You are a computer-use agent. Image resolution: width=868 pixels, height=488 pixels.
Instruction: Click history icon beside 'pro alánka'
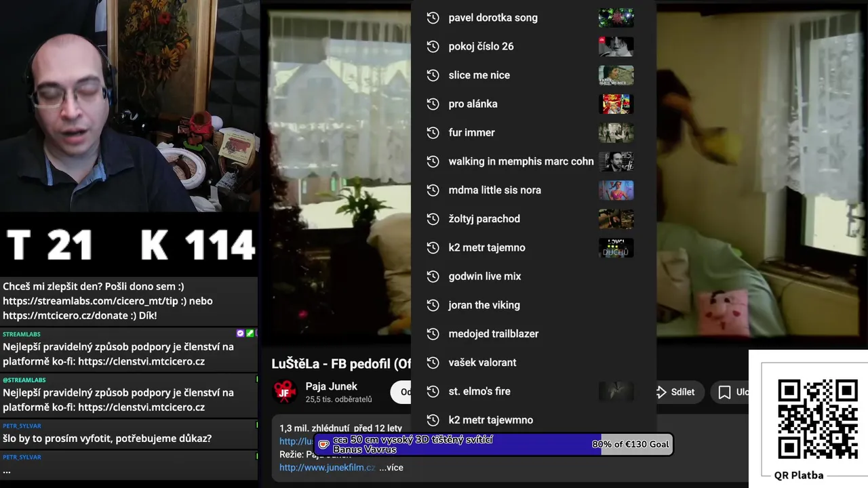pyautogui.click(x=433, y=104)
